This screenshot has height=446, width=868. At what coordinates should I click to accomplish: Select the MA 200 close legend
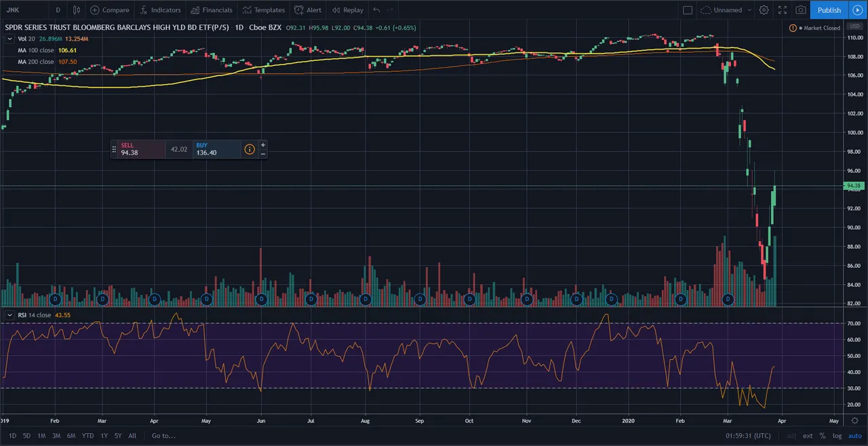tap(36, 62)
